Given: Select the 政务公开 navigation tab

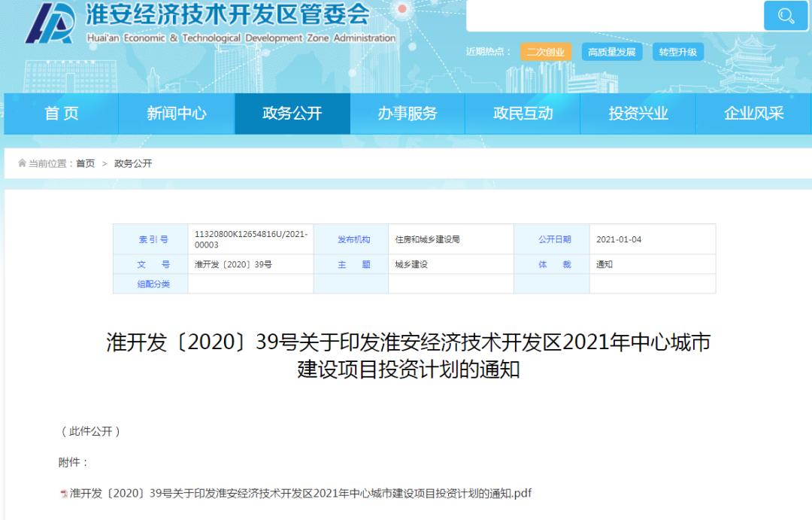Looking at the screenshot, I should (x=292, y=113).
